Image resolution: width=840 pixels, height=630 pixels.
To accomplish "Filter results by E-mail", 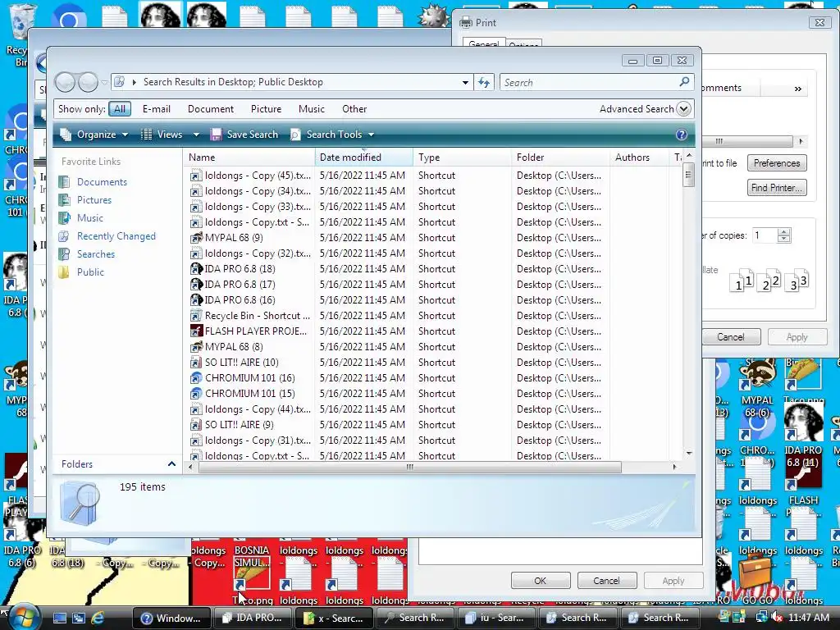I will click(157, 109).
